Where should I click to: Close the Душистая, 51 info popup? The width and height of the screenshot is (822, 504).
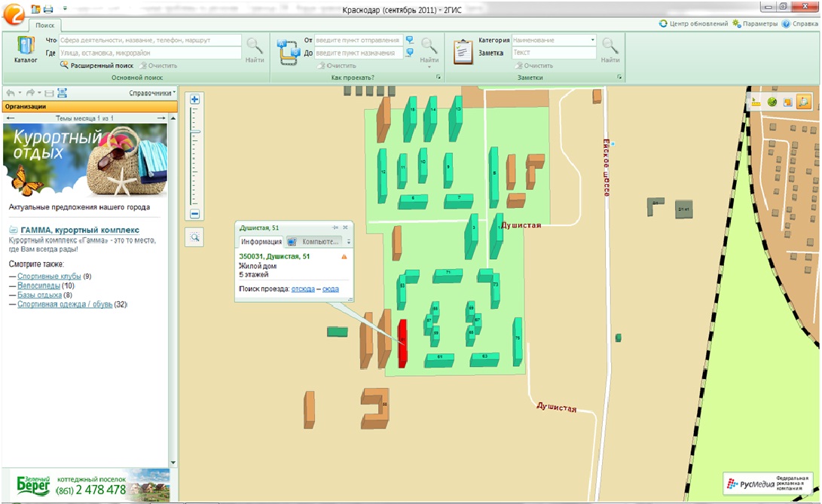coord(345,227)
